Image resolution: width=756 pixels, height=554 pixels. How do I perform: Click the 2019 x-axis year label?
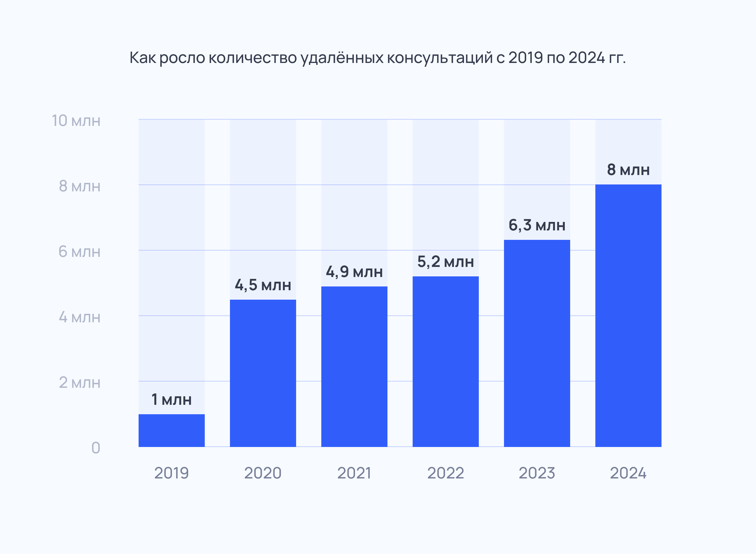coord(171,473)
